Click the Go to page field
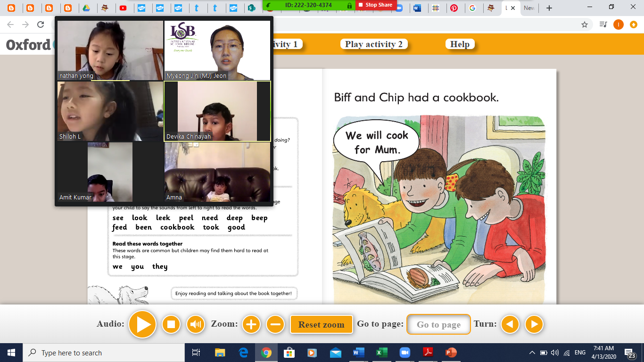 tap(438, 324)
